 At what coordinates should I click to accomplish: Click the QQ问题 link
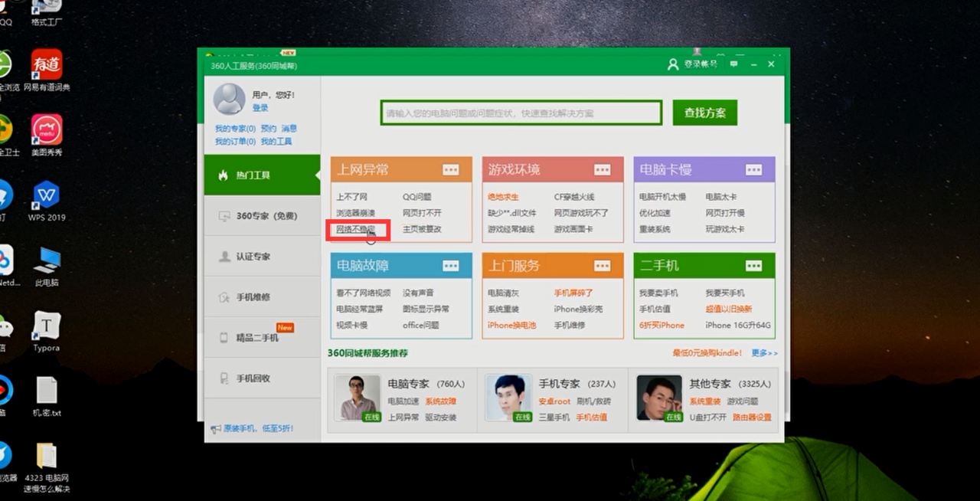click(417, 197)
